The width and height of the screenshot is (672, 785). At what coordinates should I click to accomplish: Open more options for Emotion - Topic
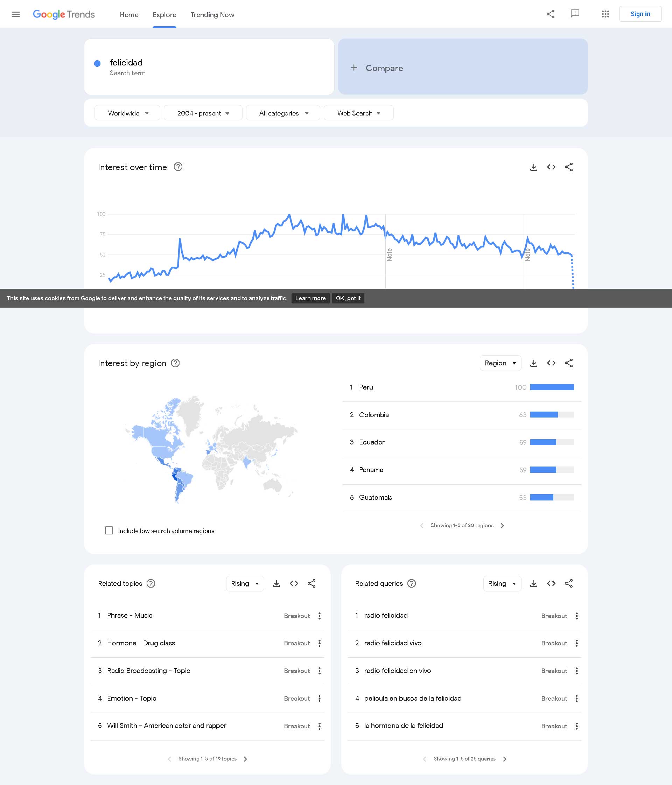(319, 698)
